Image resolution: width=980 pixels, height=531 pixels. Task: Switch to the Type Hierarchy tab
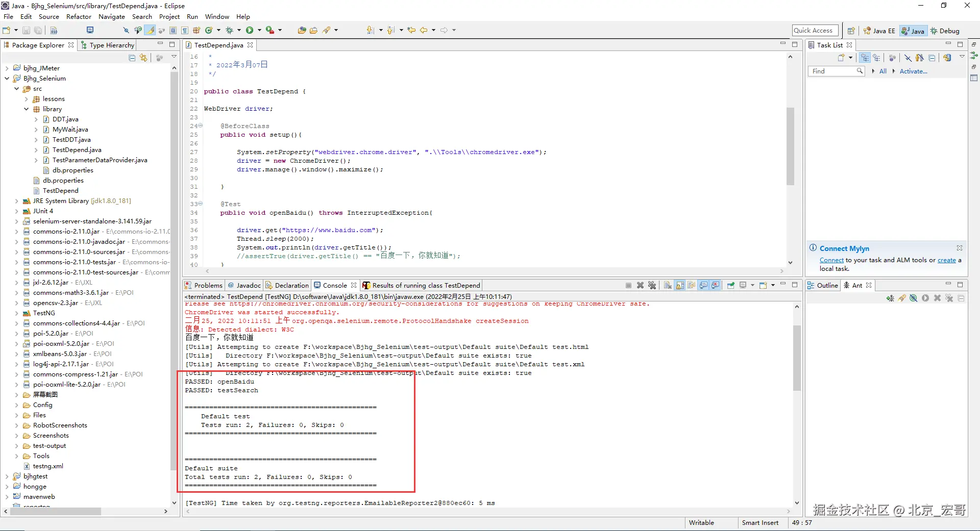click(x=108, y=45)
